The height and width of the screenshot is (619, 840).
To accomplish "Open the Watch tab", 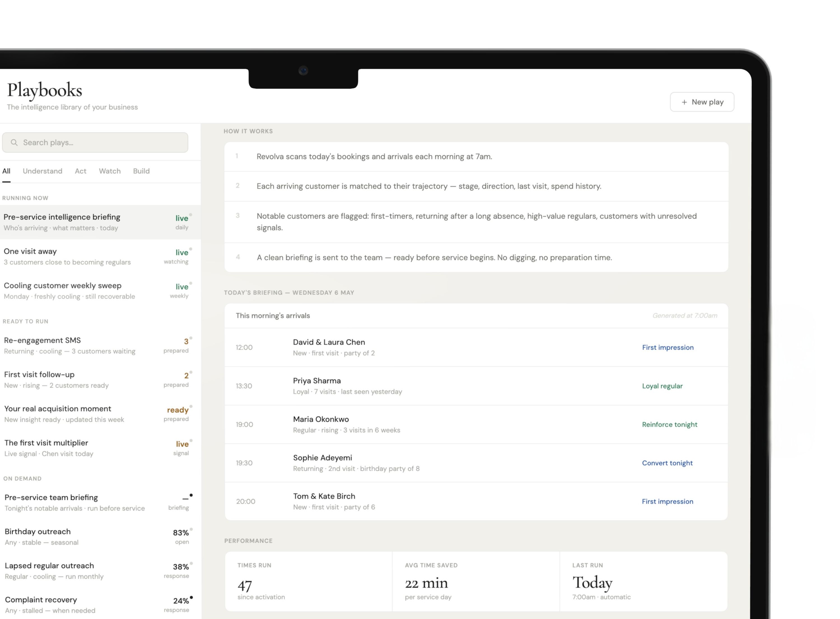I will 110,171.
